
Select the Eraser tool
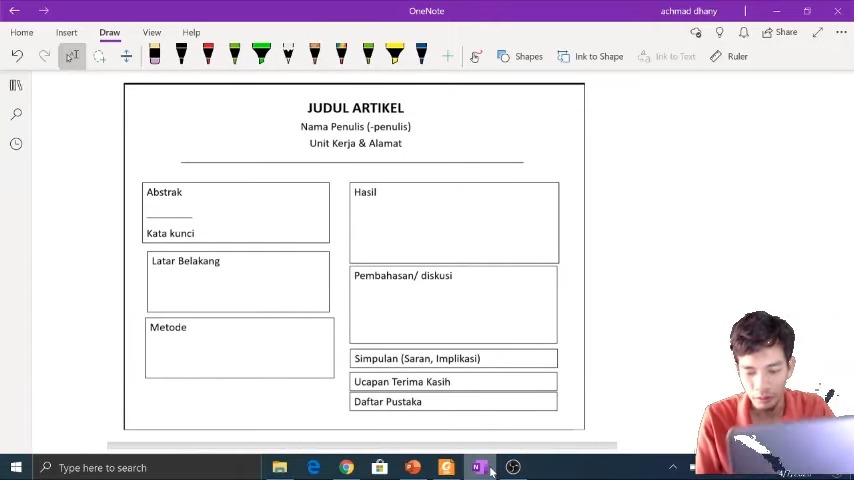point(155,54)
